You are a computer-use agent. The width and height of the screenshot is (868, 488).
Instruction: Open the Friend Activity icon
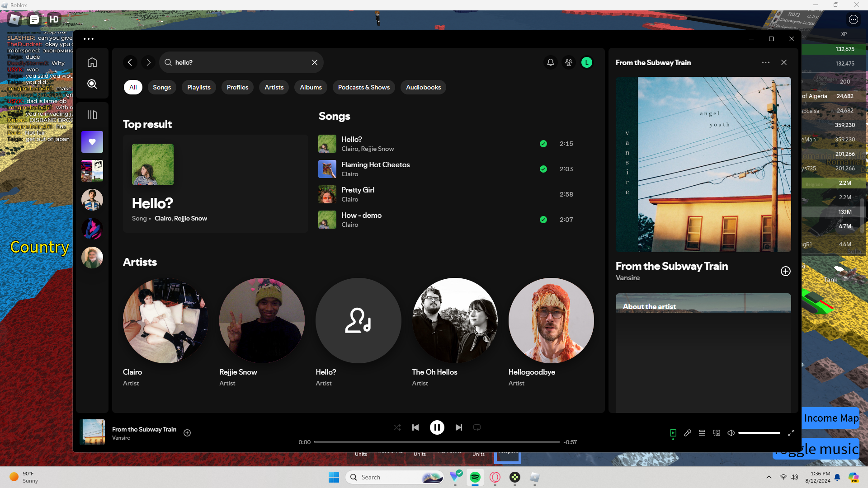(x=569, y=62)
